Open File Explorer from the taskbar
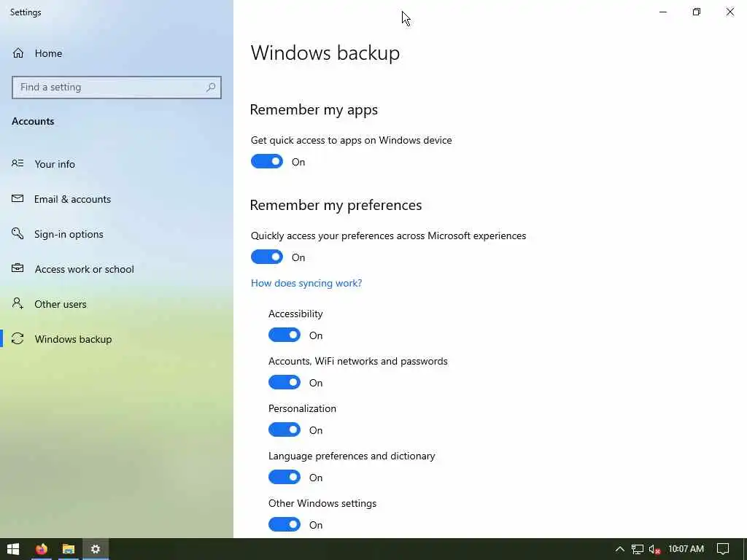747x560 pixels. click(x=69, y=549)
